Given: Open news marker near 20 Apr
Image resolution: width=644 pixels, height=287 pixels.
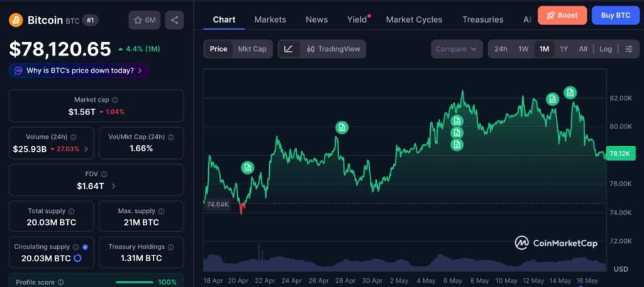Looking at the screenshot, I should [247, 167].
